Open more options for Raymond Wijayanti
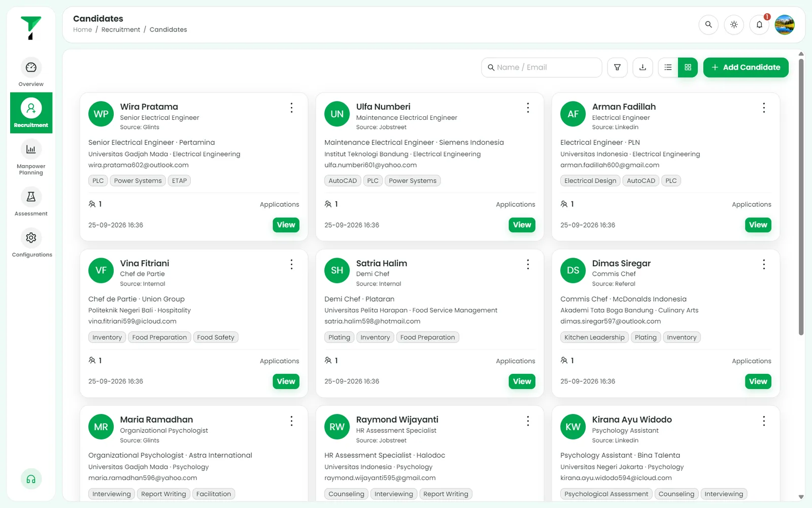Viewport: 812px width, 508px height. [x=528, y=421]
